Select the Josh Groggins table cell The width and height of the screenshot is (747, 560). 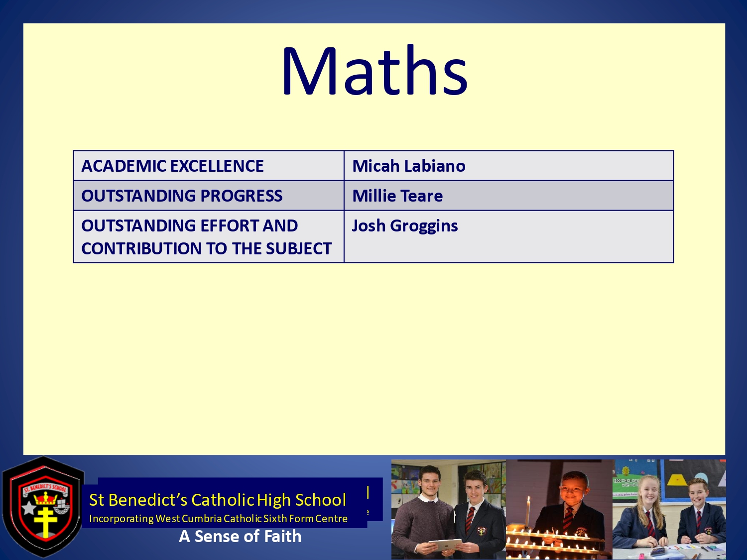508,237
